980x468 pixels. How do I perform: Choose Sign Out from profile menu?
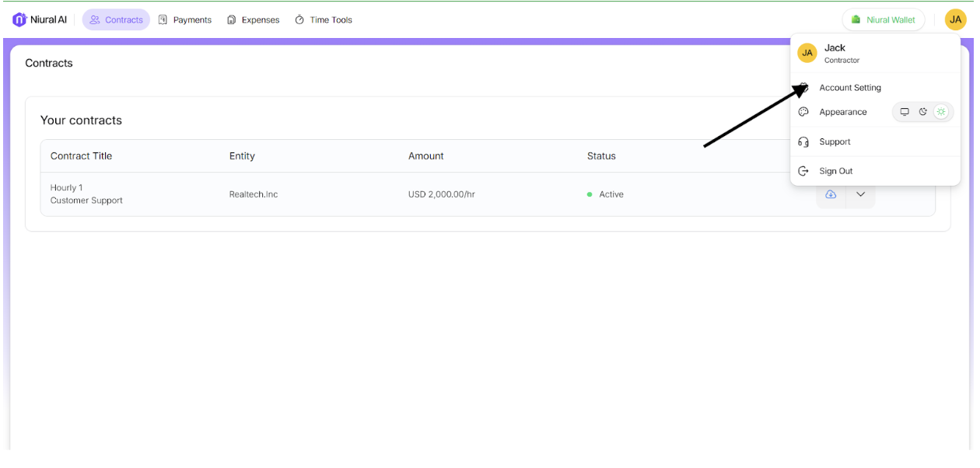click(835, 171)
